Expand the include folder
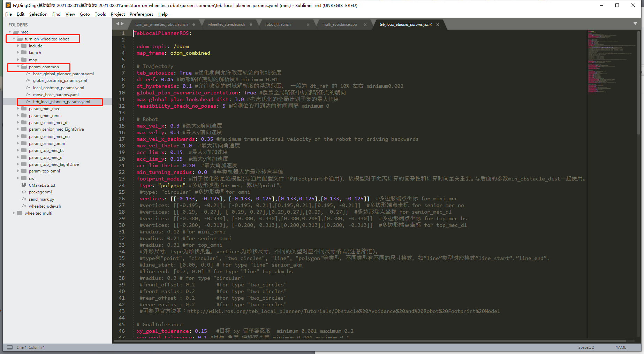644x354 pixels. click(18, 46)
